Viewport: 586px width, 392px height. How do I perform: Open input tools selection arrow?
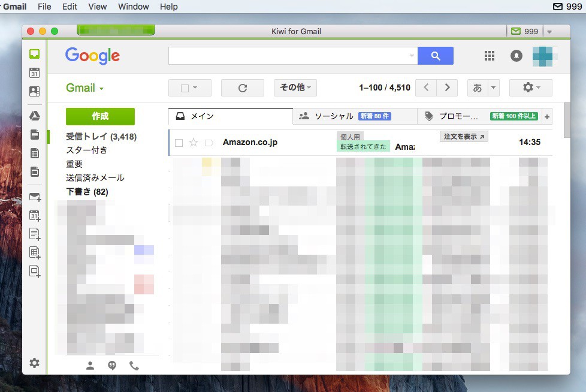coord(493,88)
